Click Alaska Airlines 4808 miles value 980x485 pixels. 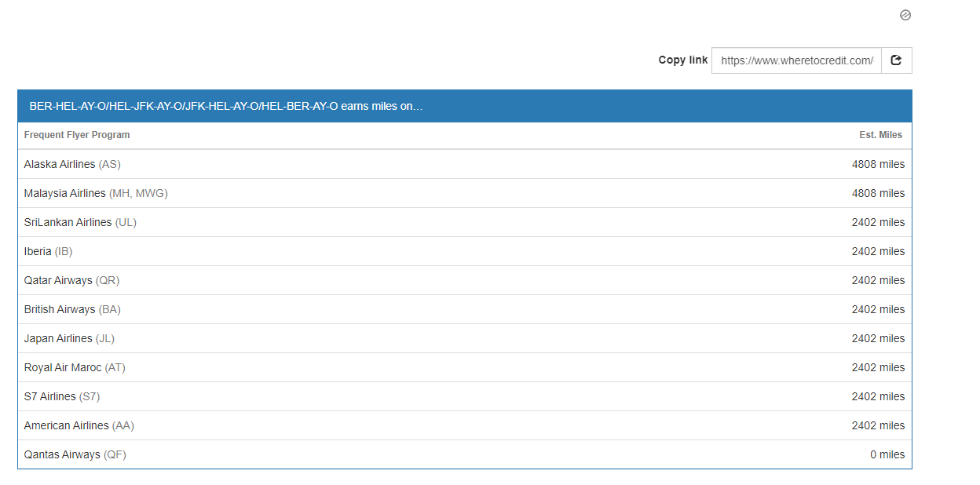pyautogui.click(x=878, y=164)
